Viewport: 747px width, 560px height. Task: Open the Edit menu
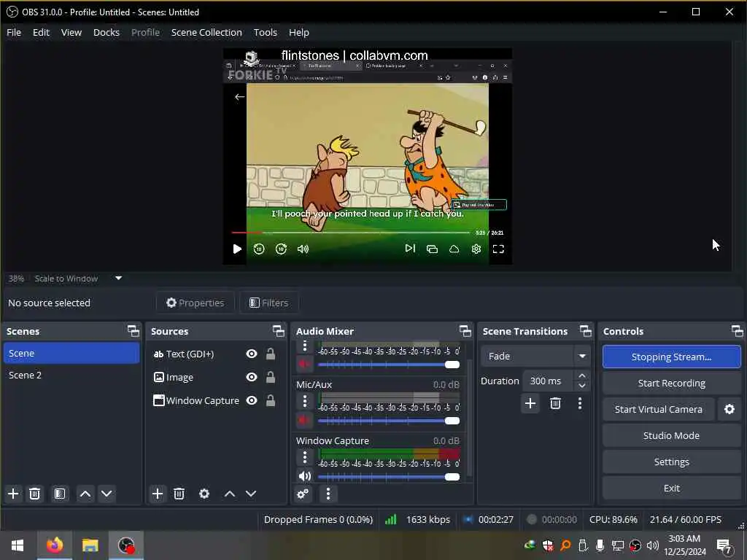click(41, 32)
